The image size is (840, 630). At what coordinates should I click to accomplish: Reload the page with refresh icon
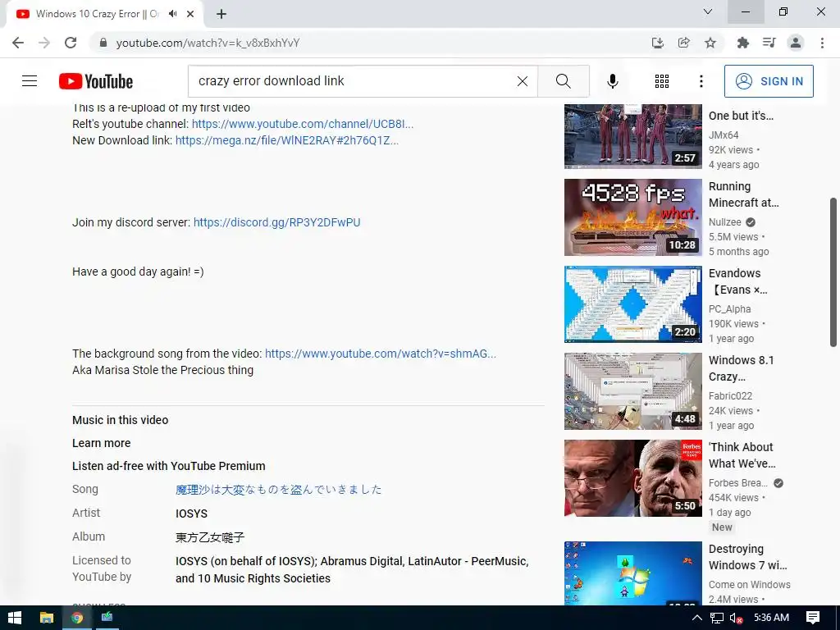[71, 43]
